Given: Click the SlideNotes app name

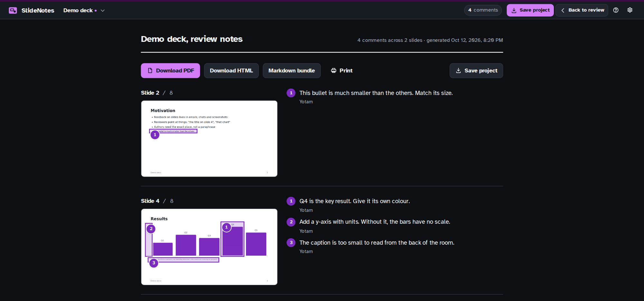Looking at the screenshot, I should [38, 11].
